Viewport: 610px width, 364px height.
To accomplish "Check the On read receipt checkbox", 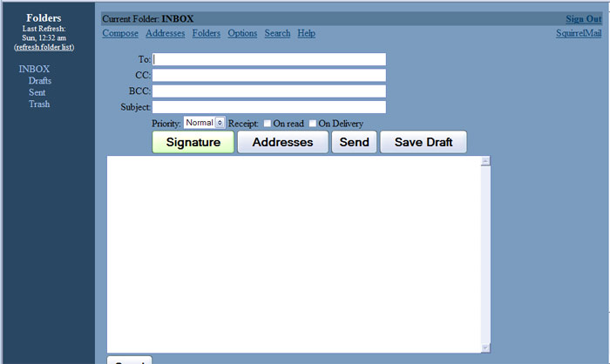I will tap(268, 124).
